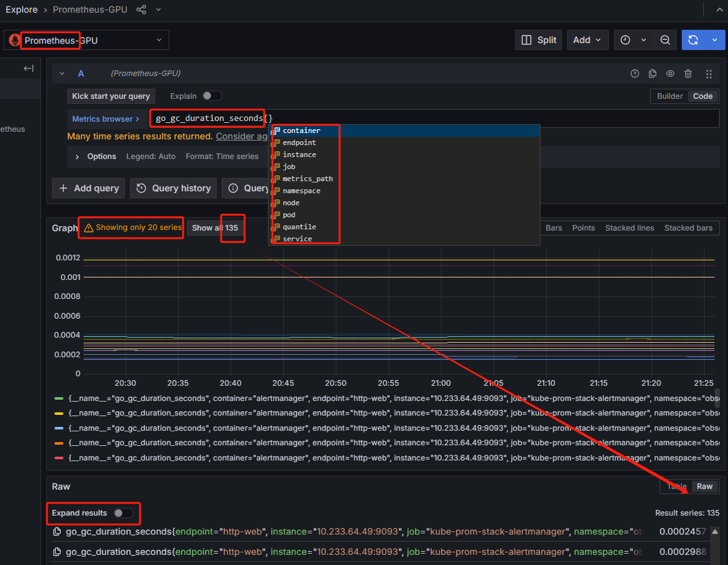
Task: Open the time range picker clock icon
Action: (625, 40)
